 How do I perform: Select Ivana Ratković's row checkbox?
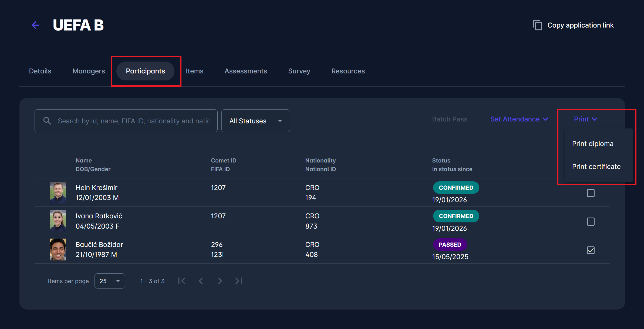(591, 222)
